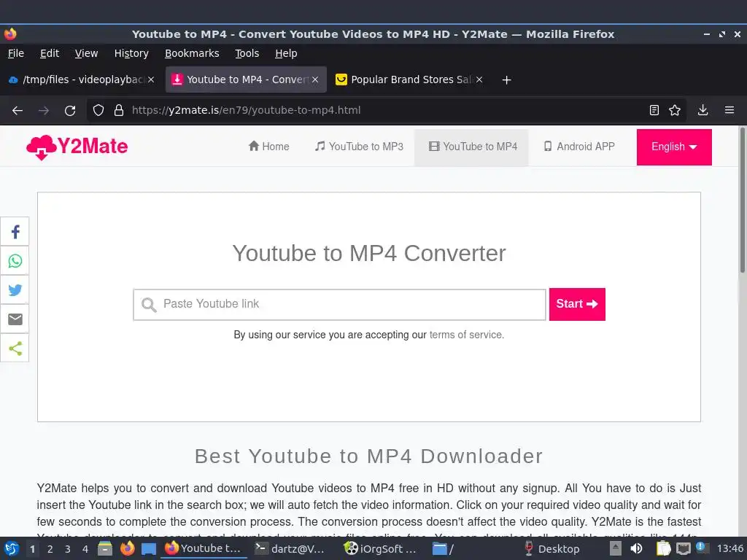The height and width of the screenshot is (560, 747).
Task: Click the Y2Mate logo
Action: point(77,147)
